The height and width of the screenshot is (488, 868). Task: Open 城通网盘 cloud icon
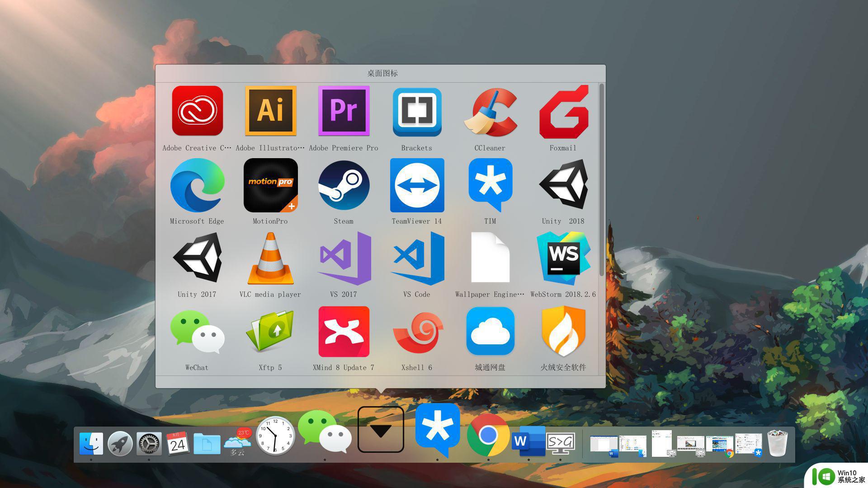pyautogui.click(x=490, y=332)
